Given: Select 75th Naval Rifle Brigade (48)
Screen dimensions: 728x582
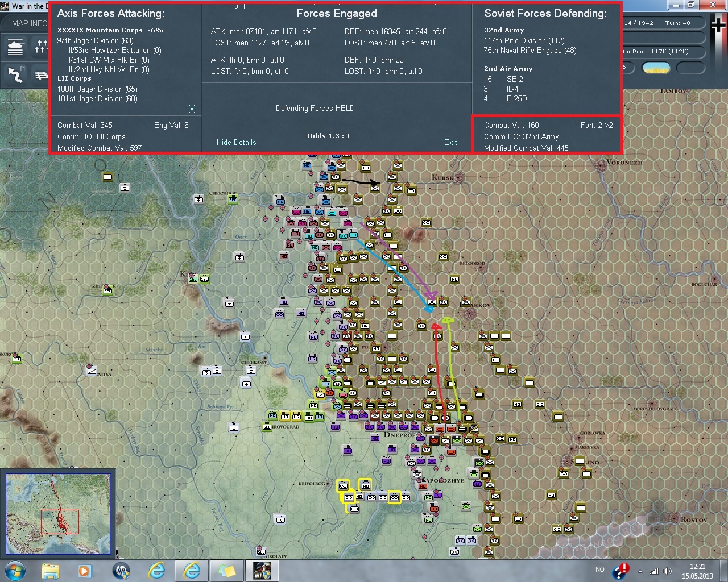Looking at the screenshot, I should tap(530, 51).
